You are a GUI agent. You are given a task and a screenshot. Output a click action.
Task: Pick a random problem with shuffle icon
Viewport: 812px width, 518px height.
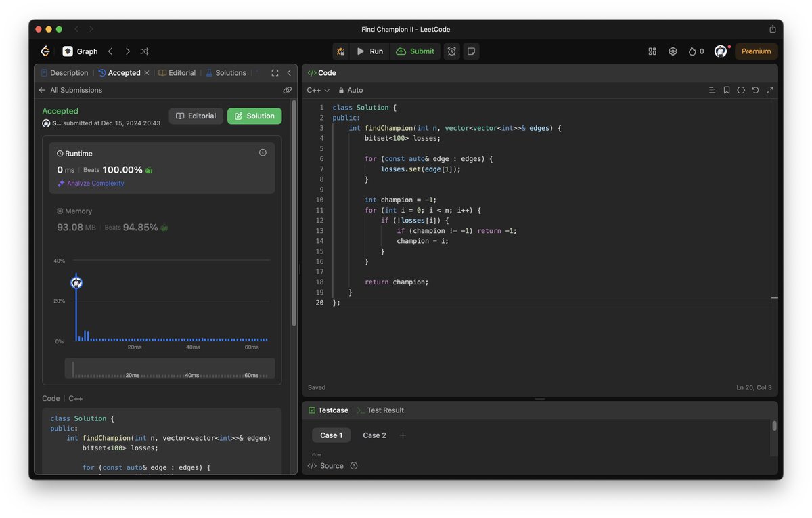click(x=144, y=51)
